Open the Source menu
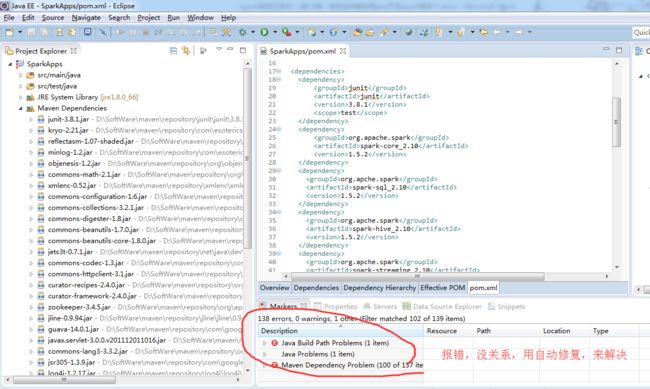Image resolution: width=650 pixels, height=389 pixels. point(53,17)
